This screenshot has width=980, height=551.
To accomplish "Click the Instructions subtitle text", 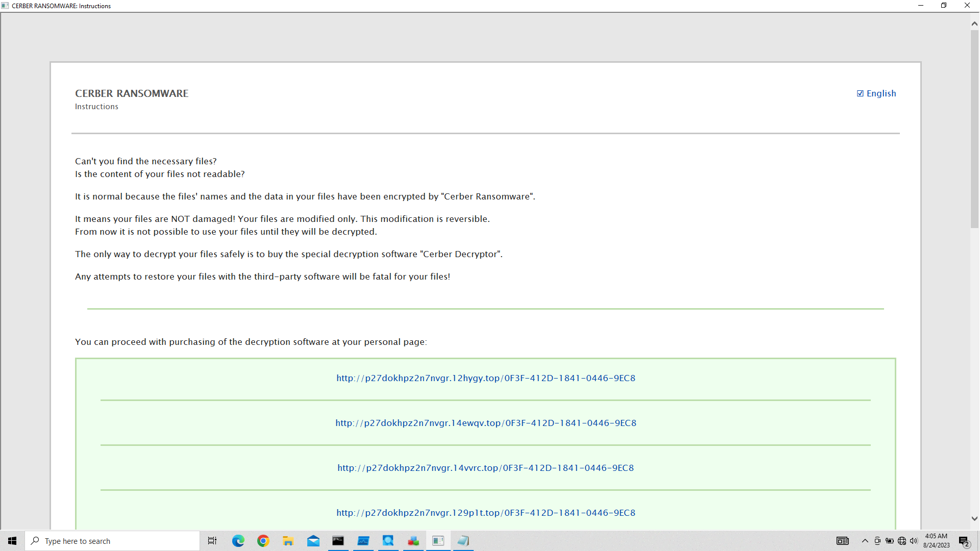I will (x=96, y=107).
